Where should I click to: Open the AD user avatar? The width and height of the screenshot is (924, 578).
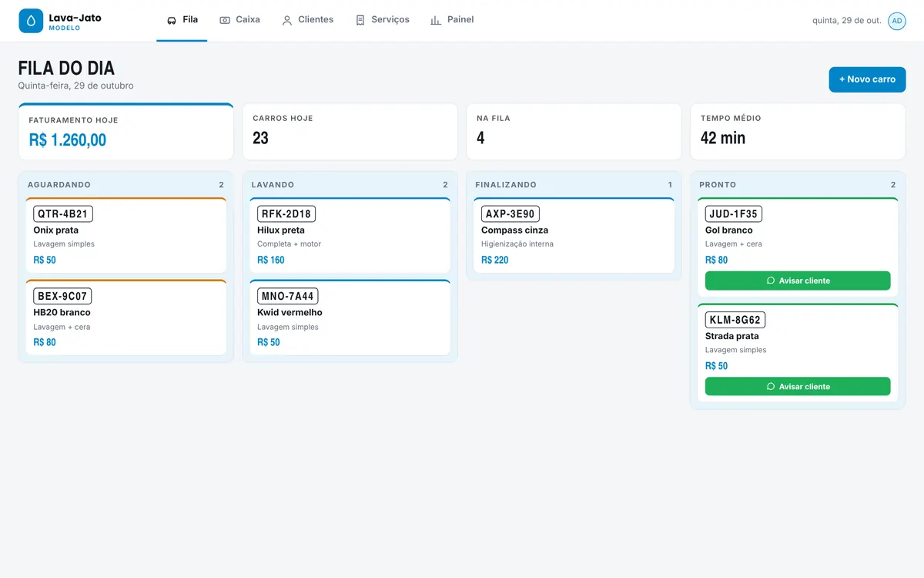pos(897,21)
